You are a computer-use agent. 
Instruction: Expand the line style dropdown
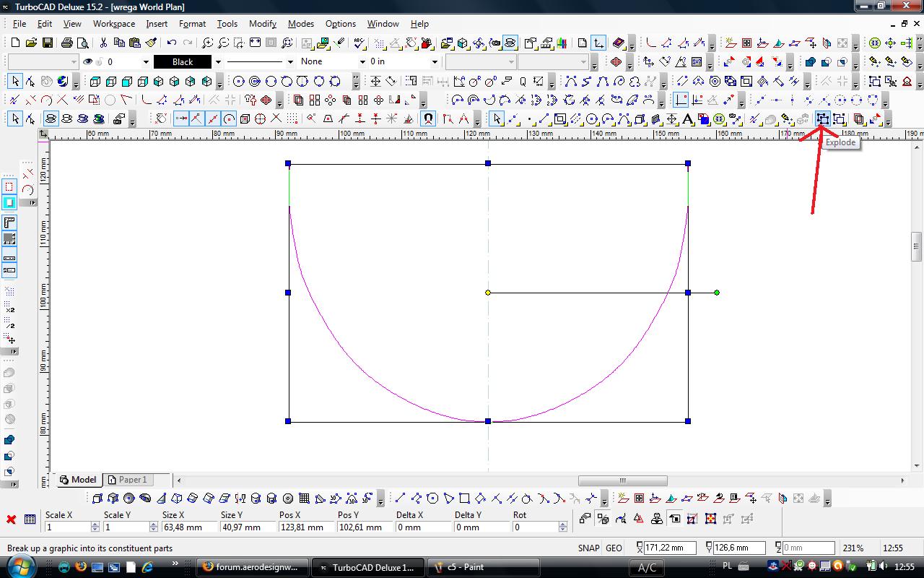click(290, 62)
